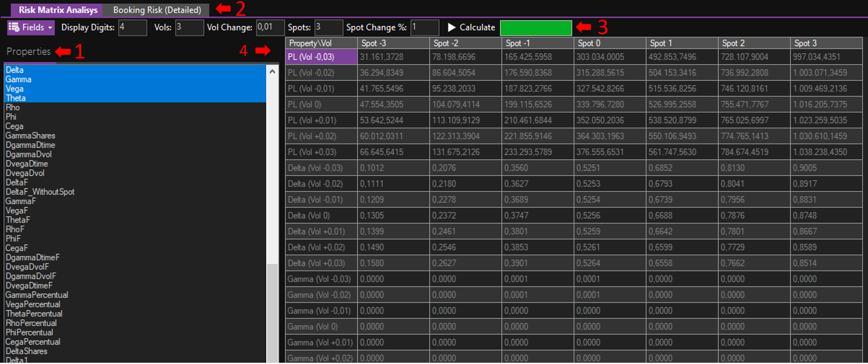
Task: Select the Risk Matrix Analisys tab
Action: [x=57, y=10]
